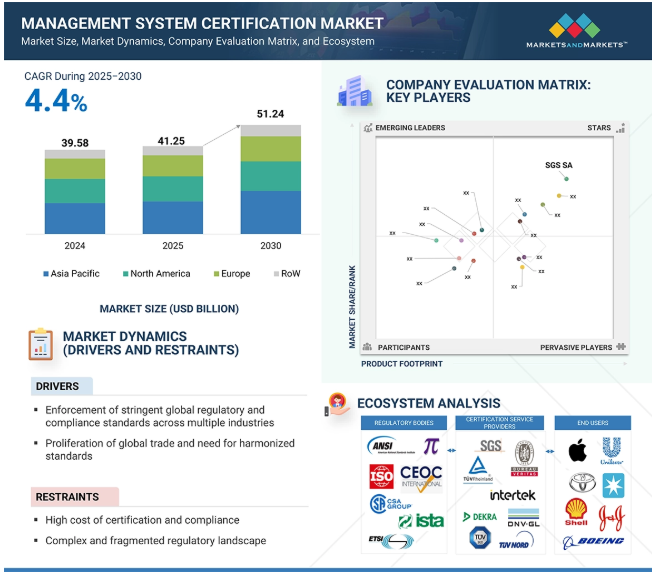Select the Regulatory Bodies header

click(x=404, y=423)
